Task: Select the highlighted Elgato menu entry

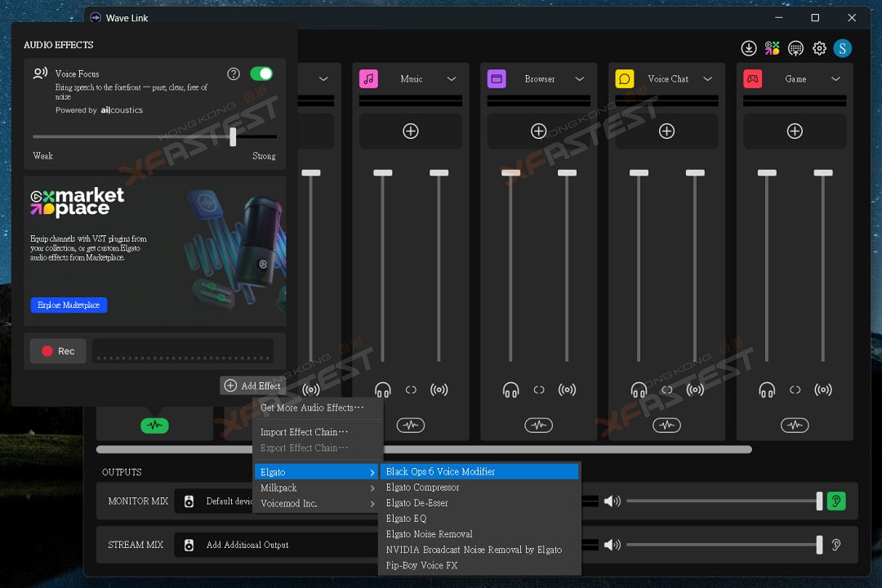Action: pyautogui.click(x=317, y=472)
